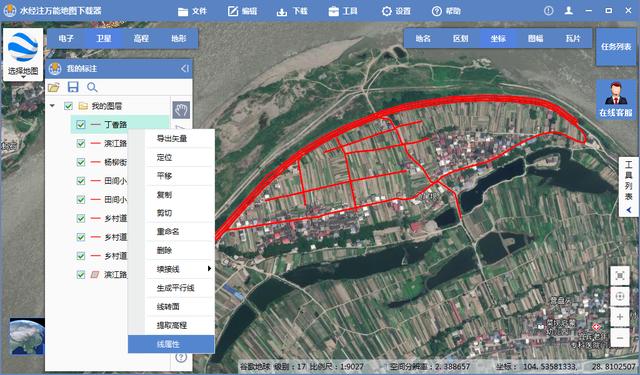Uncheck the 我的图层 checkbox

click(68, 106)
